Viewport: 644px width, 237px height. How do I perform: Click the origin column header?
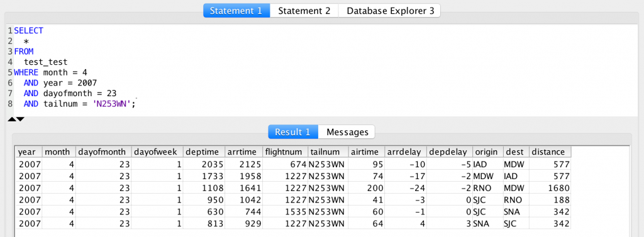pos(488,152)
